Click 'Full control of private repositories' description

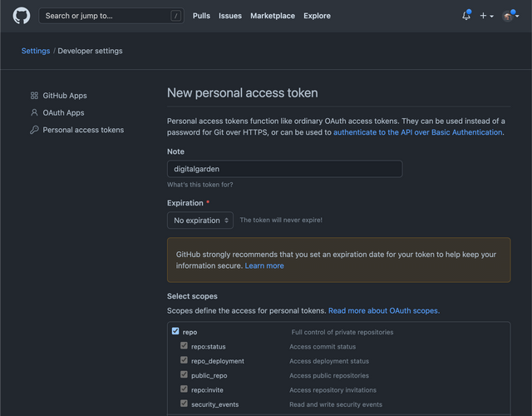342,332
